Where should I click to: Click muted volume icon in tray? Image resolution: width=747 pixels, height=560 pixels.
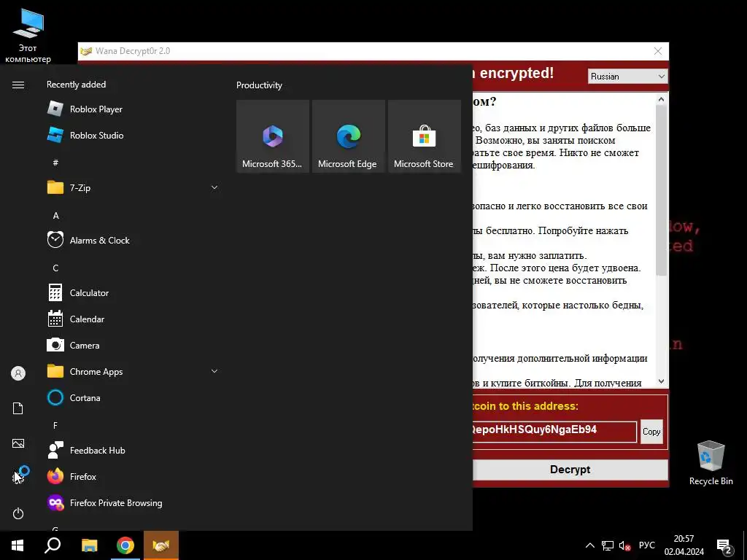[624, 545]
